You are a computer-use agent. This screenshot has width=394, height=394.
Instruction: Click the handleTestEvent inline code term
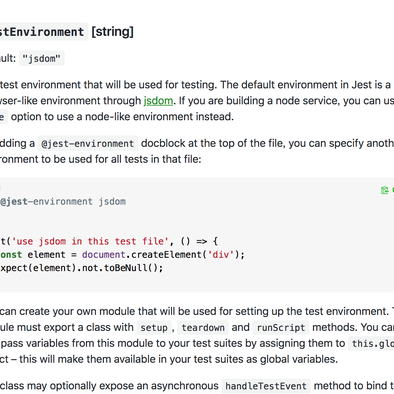(x=266, y=386)
